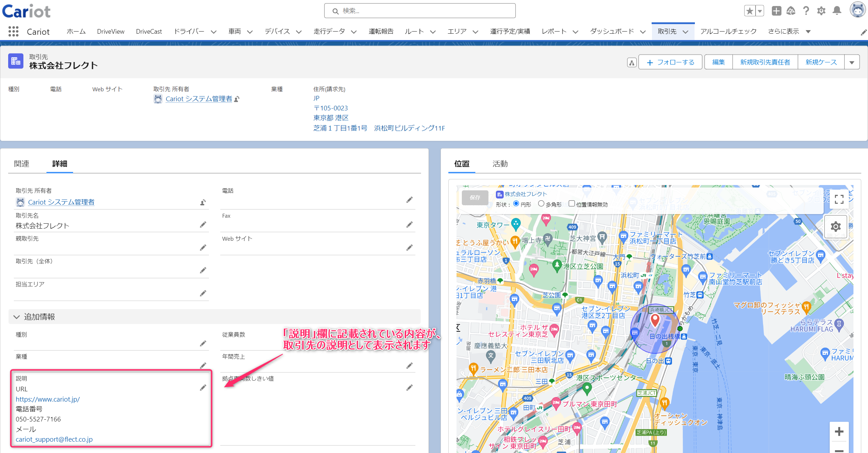Open the Setup gear icon in header
The width and height of the screenshot is (868, 453).
(821, 11)
